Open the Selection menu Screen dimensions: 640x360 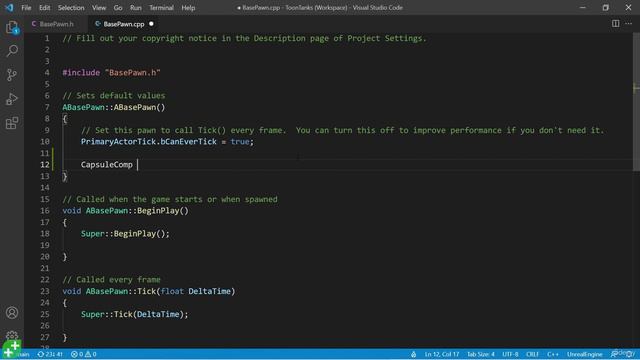click(x=71, y=8)
